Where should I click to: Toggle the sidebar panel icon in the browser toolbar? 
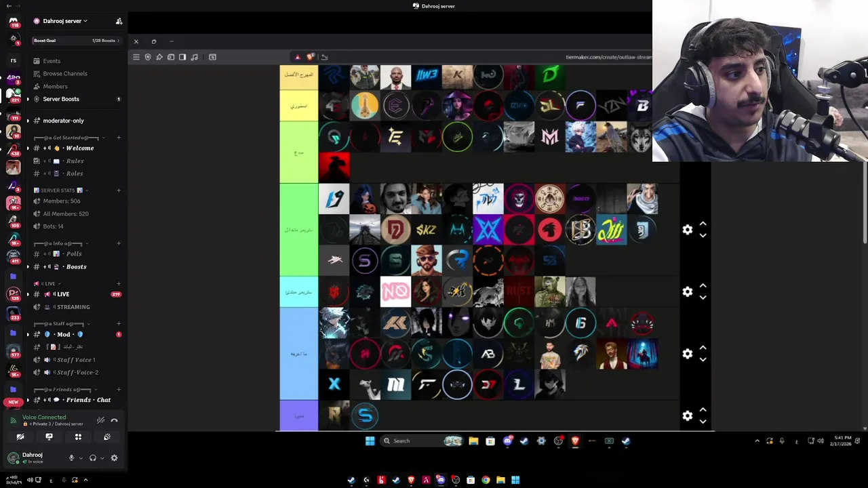tap(182, 57)
